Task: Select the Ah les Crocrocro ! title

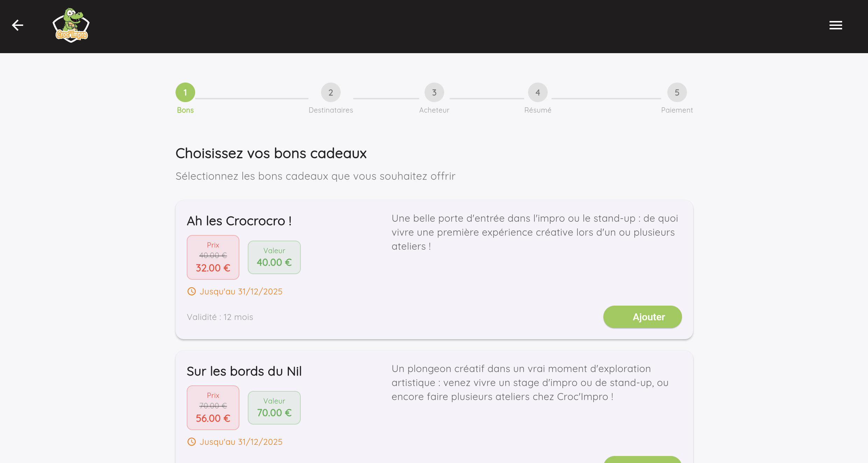Action: pos(239,221)
